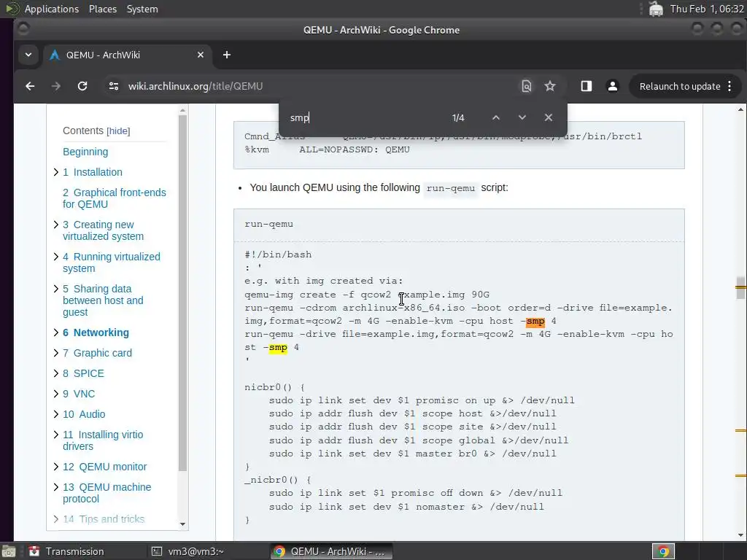
Task: Jump to previous 'smp' search match
Action: pyautogui.click(x=496, y=117)
